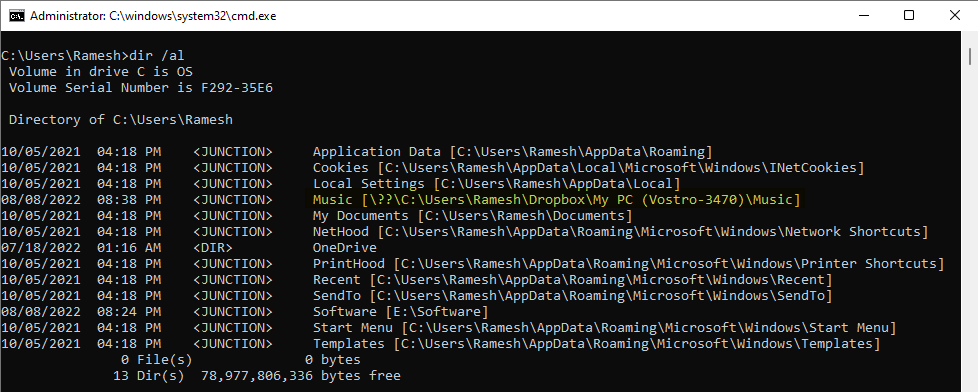Click the date 08/08/2022 08:24 PM
978x392 pixels.
81,311
